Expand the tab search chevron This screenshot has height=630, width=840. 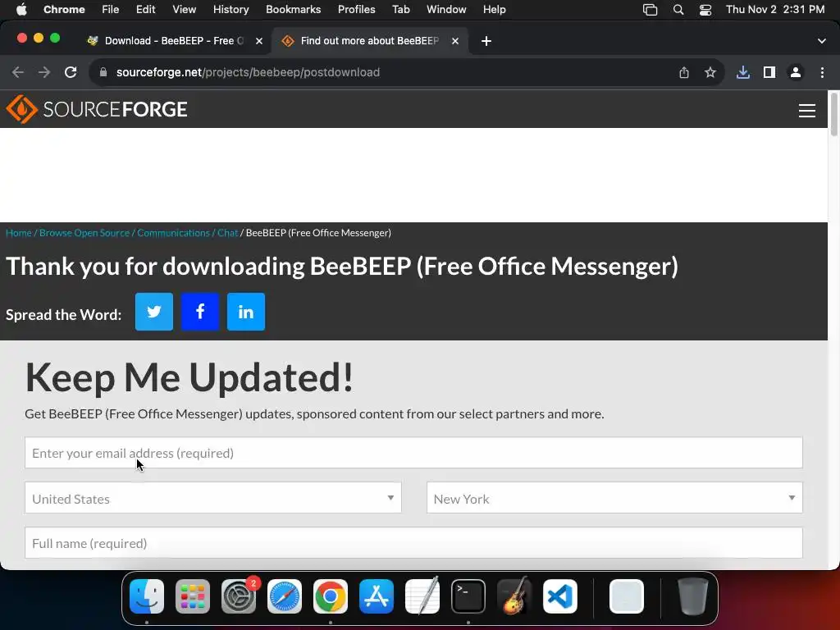tap(822, 41)
